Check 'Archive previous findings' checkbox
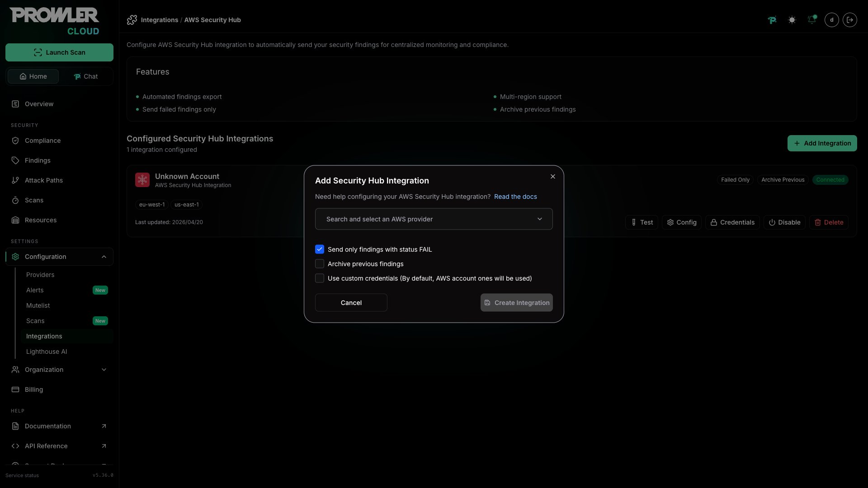The width and height of the screenshot is (868, 488). (320, 264)
